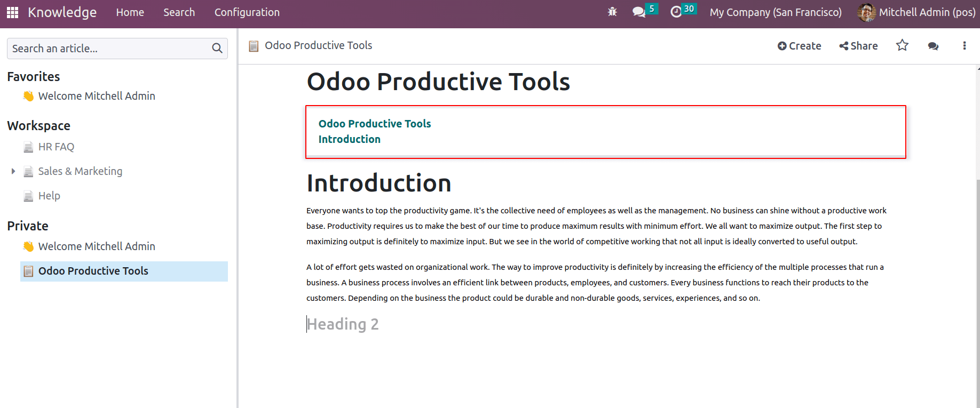980x408 pixels.
Task: Click the Introduction heading in the article
Action: [x=379, y=183]
